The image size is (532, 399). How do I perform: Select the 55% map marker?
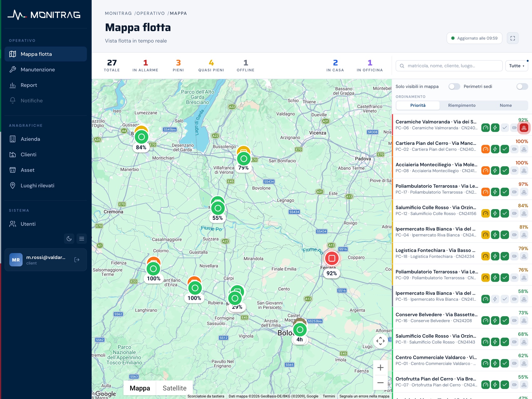tap(218, 208)
